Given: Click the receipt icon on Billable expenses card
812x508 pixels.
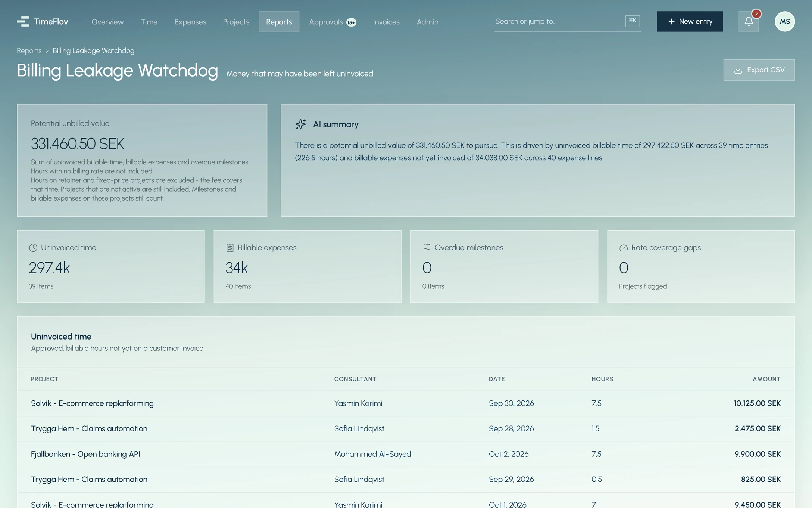Looking at the screenshot, I should click(x=230, y=248).
